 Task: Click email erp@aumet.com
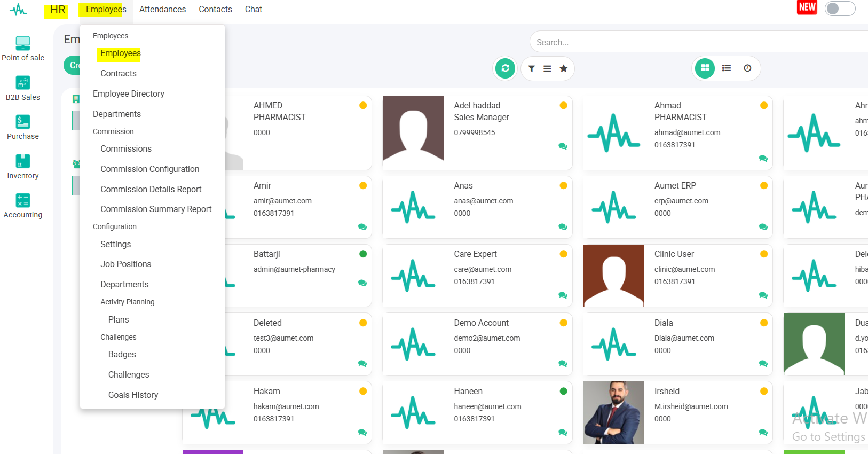[681, 201]
